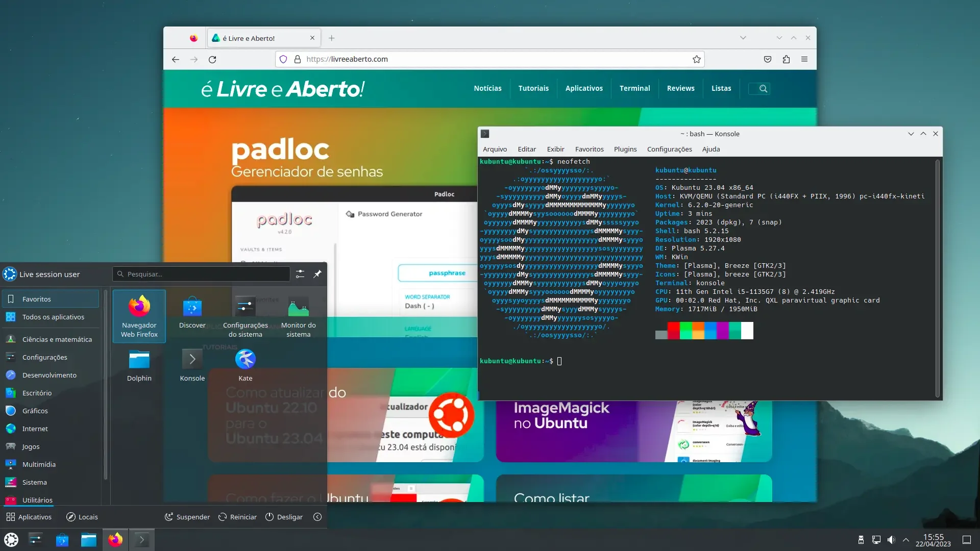Select Multimídia category in launcher
This screenshot has height=551, width=980.
[51, 464]
